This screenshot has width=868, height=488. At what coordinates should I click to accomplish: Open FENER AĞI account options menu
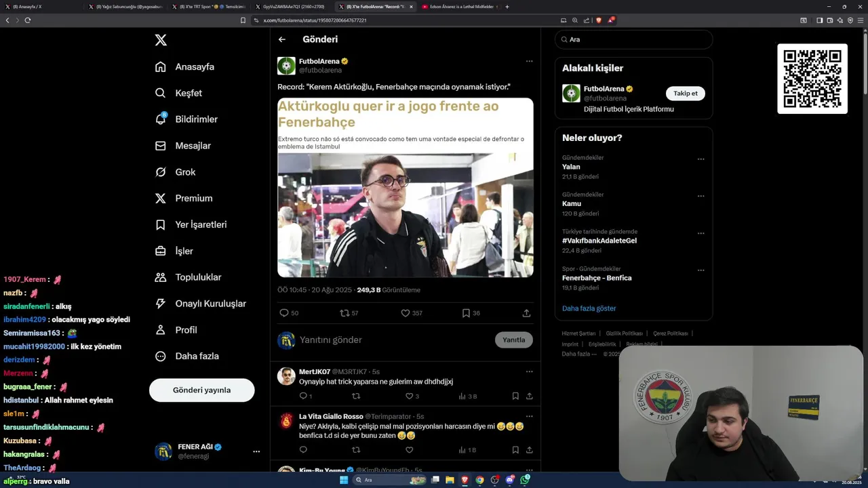click(x=256, y=451)
